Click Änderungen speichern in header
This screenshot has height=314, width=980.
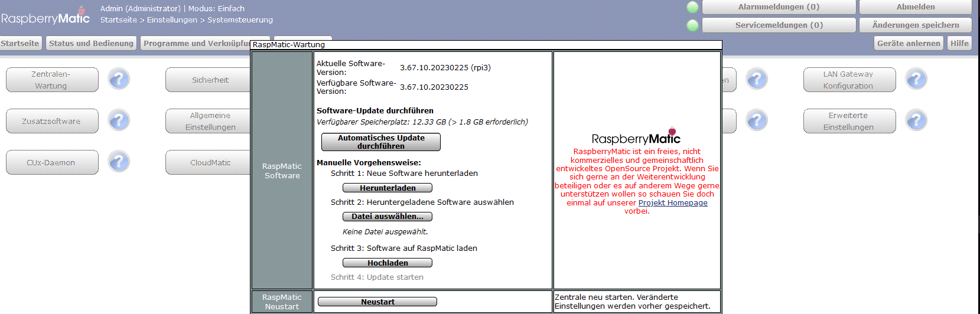[x=916, y=25]
